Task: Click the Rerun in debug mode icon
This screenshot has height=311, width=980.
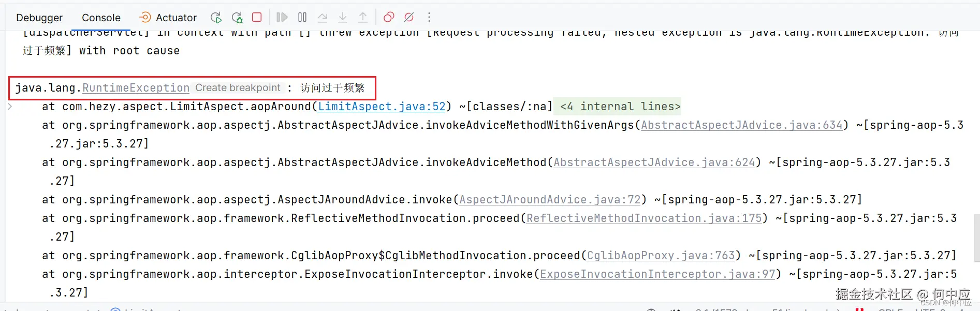Action: point(237,18)
